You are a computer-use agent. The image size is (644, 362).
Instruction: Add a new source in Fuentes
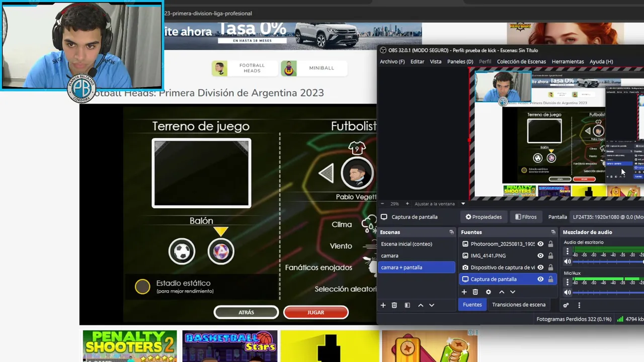pos(464,292)
